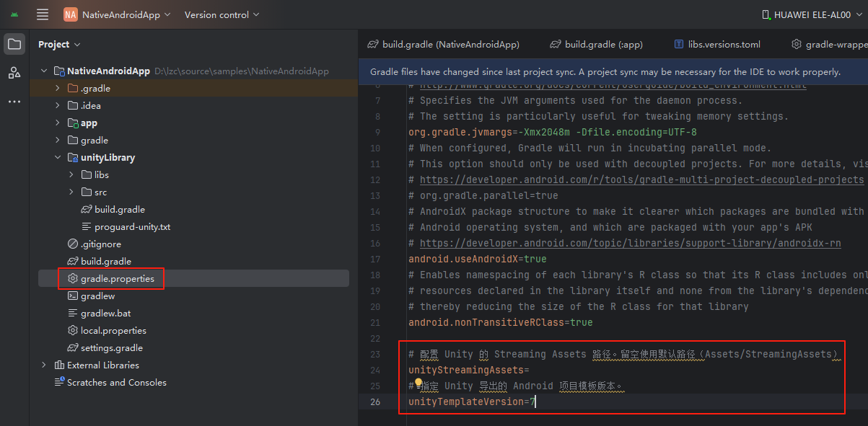Click the Scratches and Consoles icon

point(59,383)
